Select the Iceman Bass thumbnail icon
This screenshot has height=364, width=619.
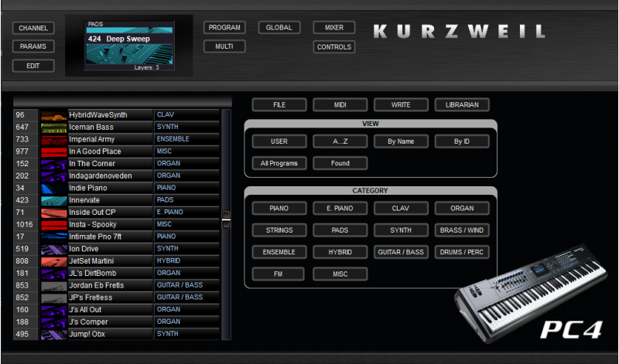53,127
